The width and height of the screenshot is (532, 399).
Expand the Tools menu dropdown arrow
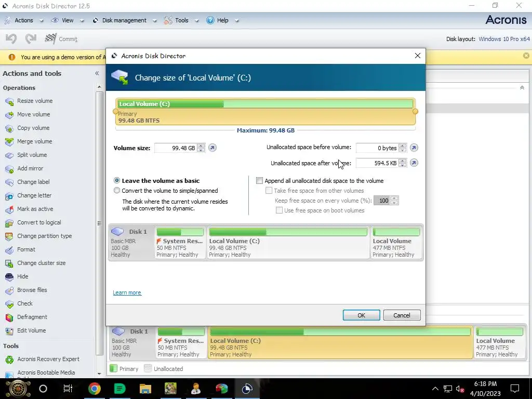(x=196, y=21)
